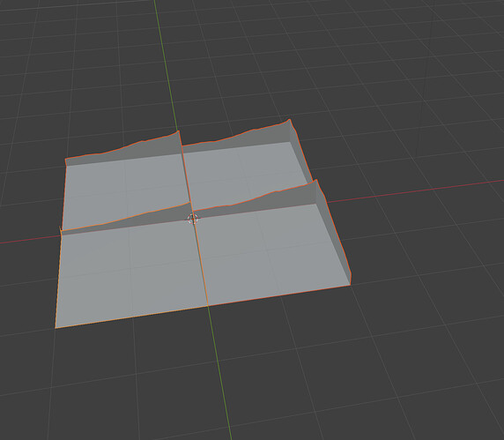Screen dimensions: 504x440
Task: Select the front-right bottom corner vertex of mesh
Action: 350,285
